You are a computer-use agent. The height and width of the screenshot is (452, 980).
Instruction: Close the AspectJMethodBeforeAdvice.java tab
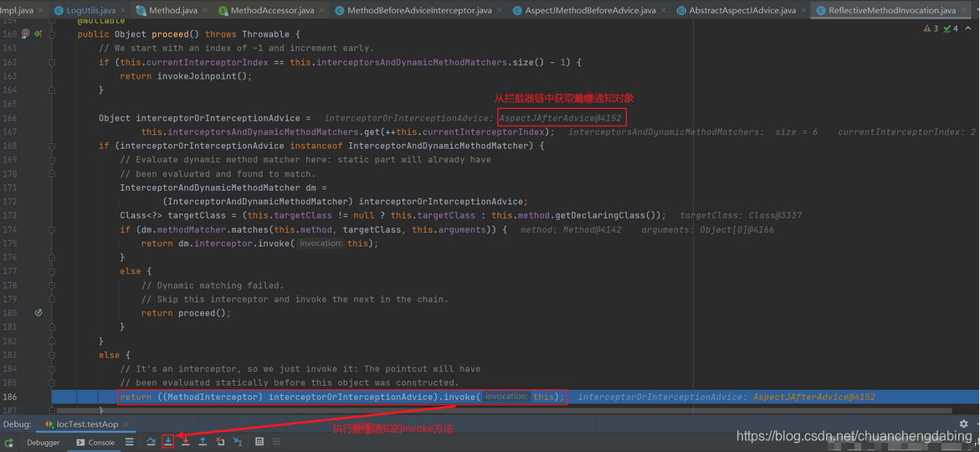[x=664, y=11]
